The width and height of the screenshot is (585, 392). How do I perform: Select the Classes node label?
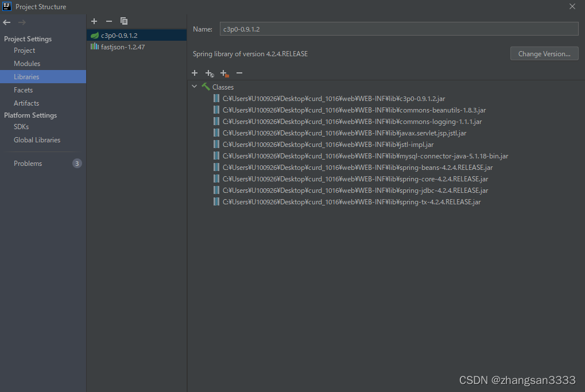[x=223, y=87]
